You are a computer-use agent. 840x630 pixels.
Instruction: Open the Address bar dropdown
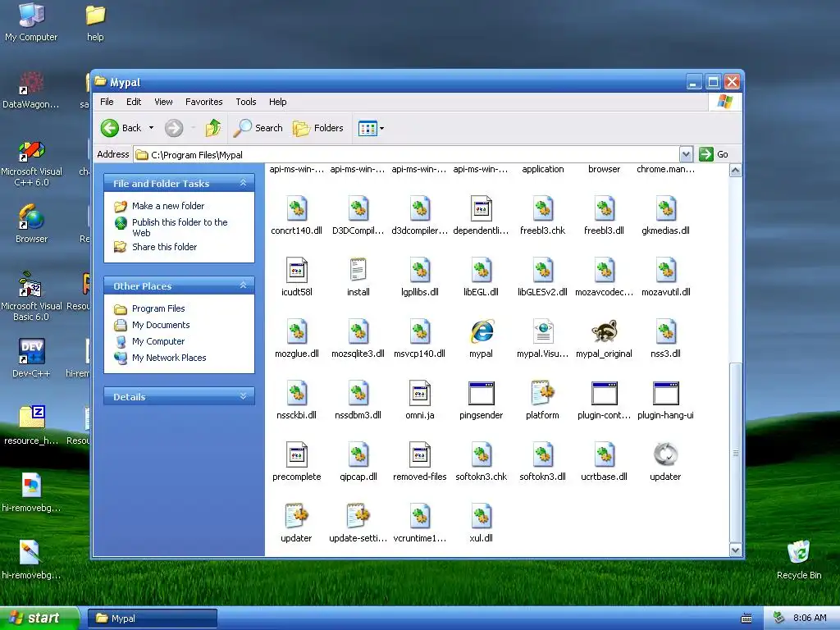686,154
